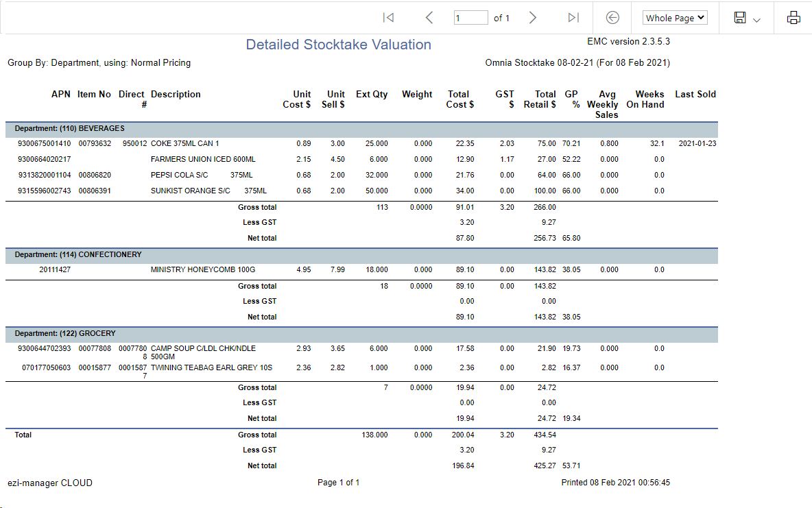Click the current page number field
812x508 pixels.
click(x=470, y=18)
